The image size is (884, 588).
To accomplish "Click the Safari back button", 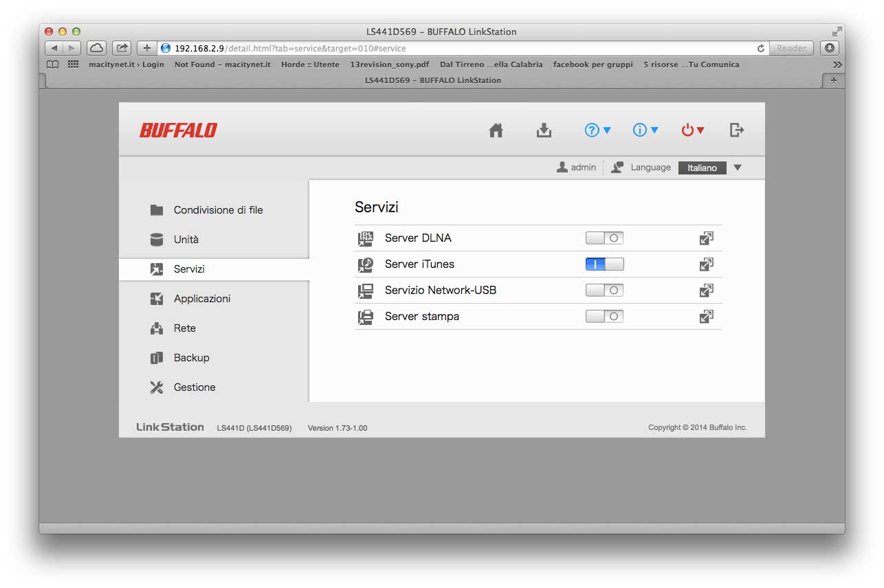I will coord(54,48).
